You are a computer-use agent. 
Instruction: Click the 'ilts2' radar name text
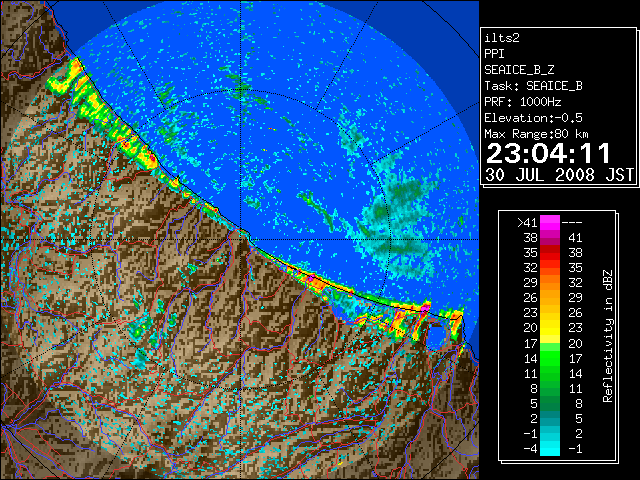502,38
